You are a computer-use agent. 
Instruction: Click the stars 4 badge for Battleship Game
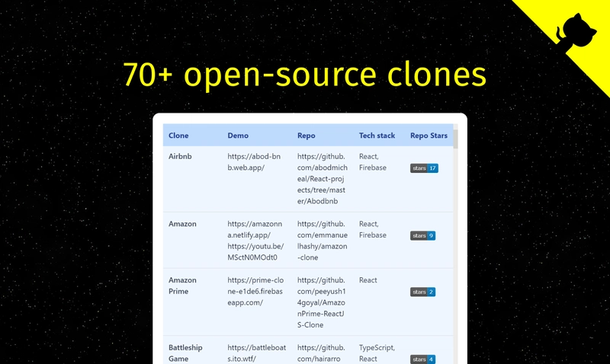coord(422,359)
